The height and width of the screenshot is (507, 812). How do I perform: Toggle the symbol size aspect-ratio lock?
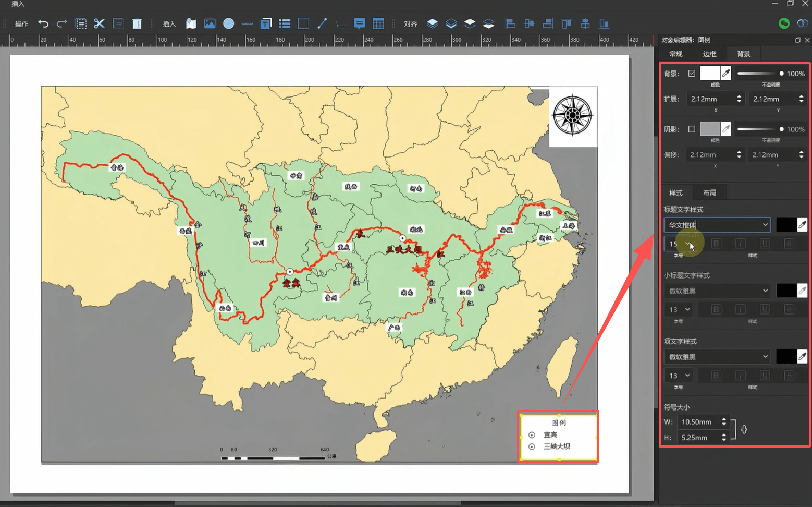(x=744, y=429)
